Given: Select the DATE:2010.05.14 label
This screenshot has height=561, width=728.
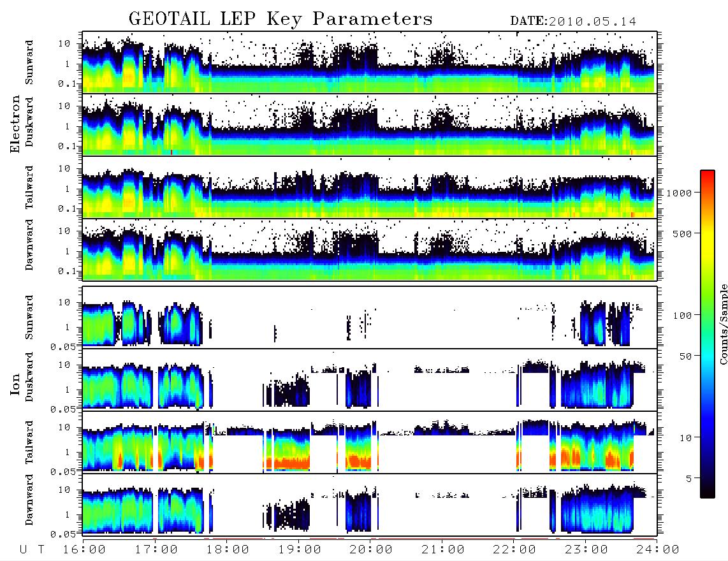Looking at the screenshot, I should point(573,21).
